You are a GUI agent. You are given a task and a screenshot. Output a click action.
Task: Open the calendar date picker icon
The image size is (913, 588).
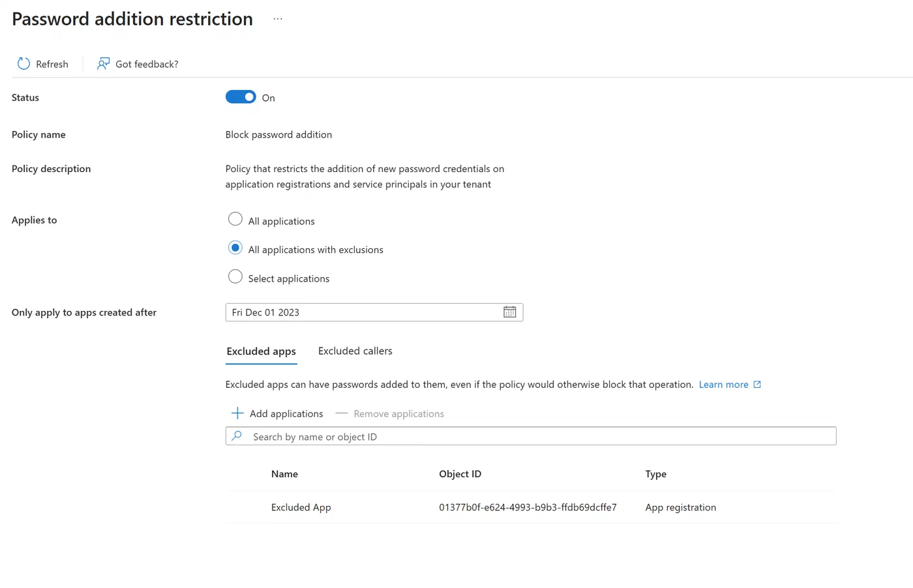pyautogui.click(x=509, y=312)
